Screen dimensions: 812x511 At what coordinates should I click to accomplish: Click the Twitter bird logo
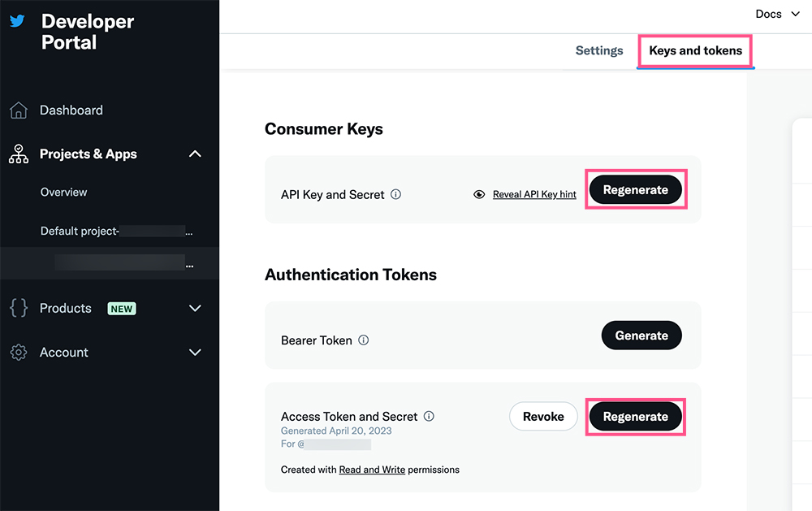click(17, 21)
